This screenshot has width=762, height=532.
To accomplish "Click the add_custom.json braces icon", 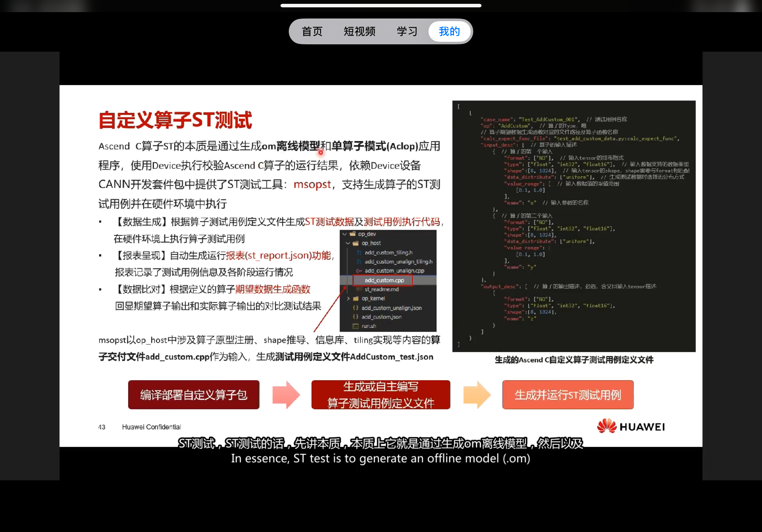I will [355, 317].
